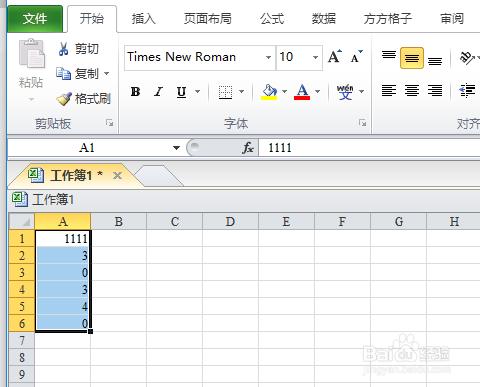480x387 pixels.
Task: Switch to the 页面布局 tab
Action: coord(208,19)
